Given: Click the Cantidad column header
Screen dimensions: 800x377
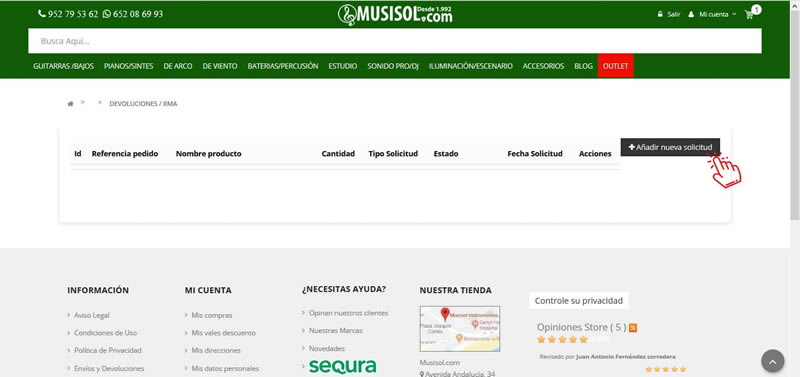Looking at the screenshot, I should click(338, 154).
